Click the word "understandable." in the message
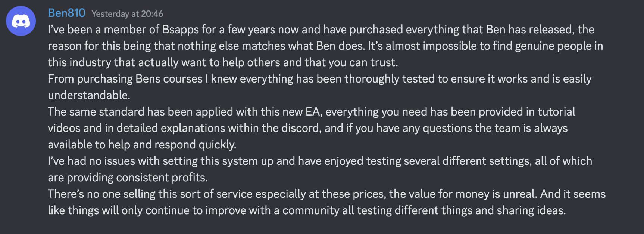 pos(89,95)
